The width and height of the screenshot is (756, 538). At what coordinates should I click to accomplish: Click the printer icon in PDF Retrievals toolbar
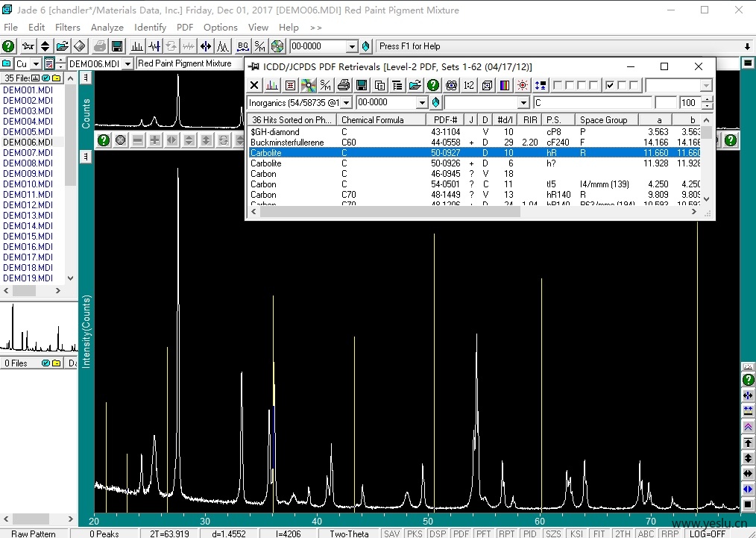click(x=344, y=85)
